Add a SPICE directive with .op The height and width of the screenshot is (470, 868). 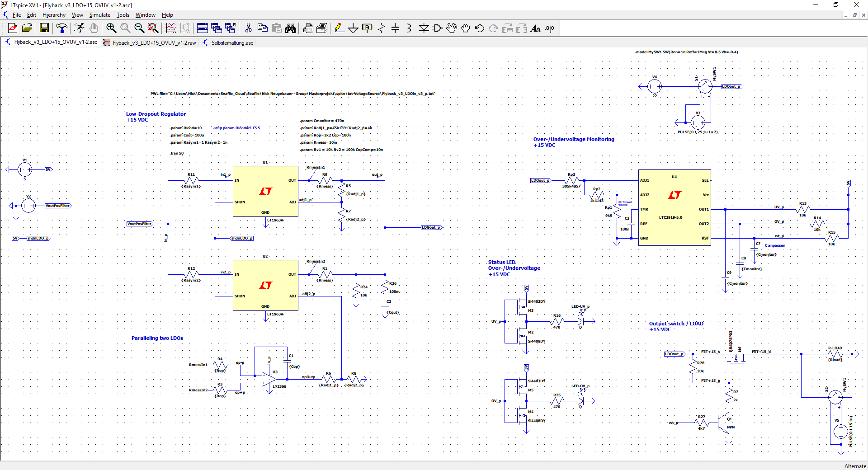point(550,28)
